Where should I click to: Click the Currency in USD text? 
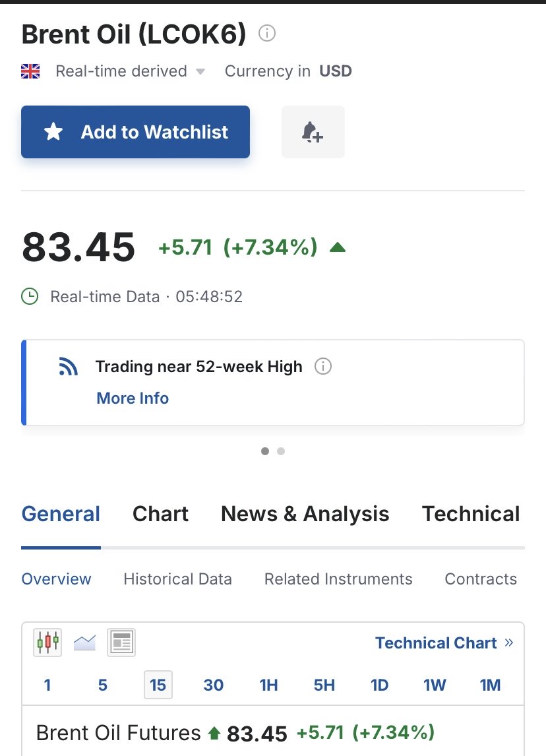pyautogui.click(x=288, y=71)
